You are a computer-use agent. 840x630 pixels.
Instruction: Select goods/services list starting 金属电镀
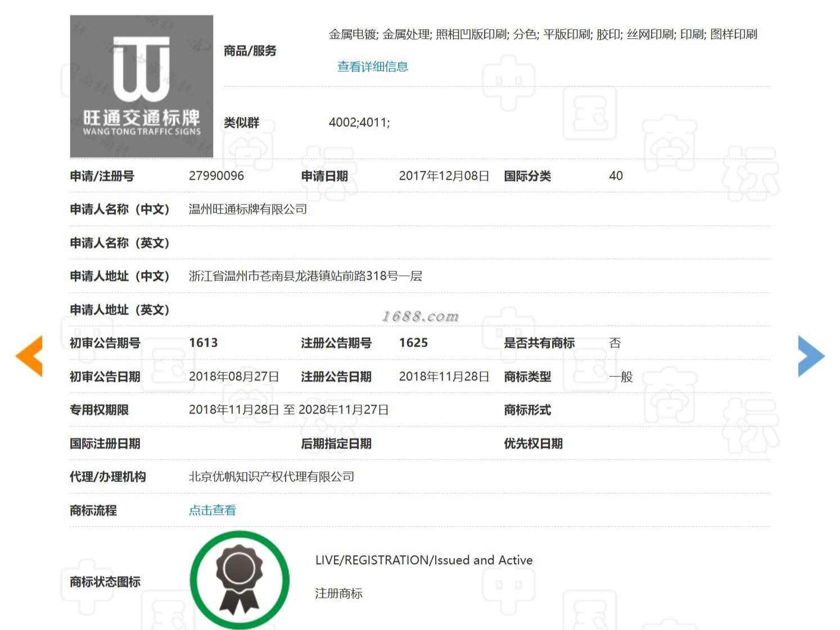pyautogui.click(x=543, y=34)
